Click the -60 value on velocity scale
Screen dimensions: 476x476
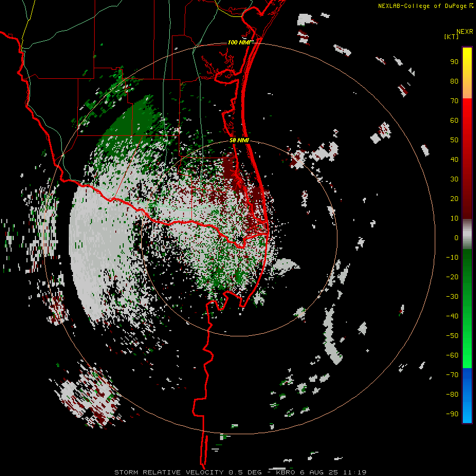coord(452,355)
